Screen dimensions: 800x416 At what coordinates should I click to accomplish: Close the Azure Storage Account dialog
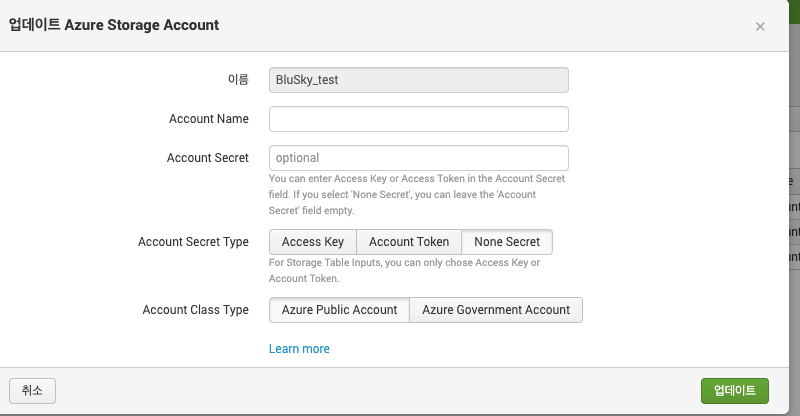click(760, 26)
